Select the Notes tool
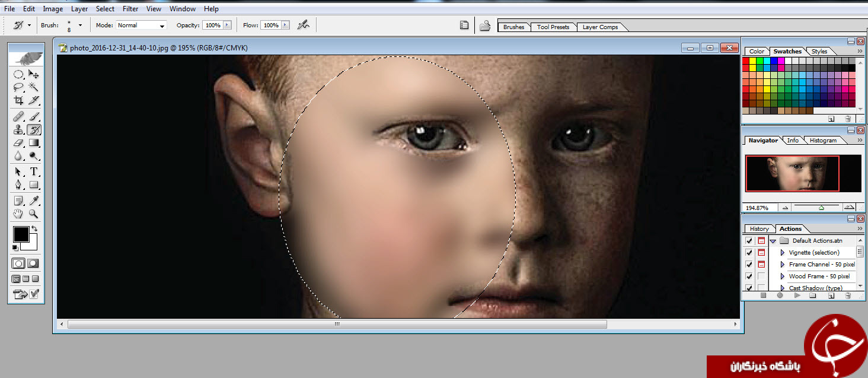Image resolution: width=868 pixels, height=378 pixels. click(x=19, y=201)
